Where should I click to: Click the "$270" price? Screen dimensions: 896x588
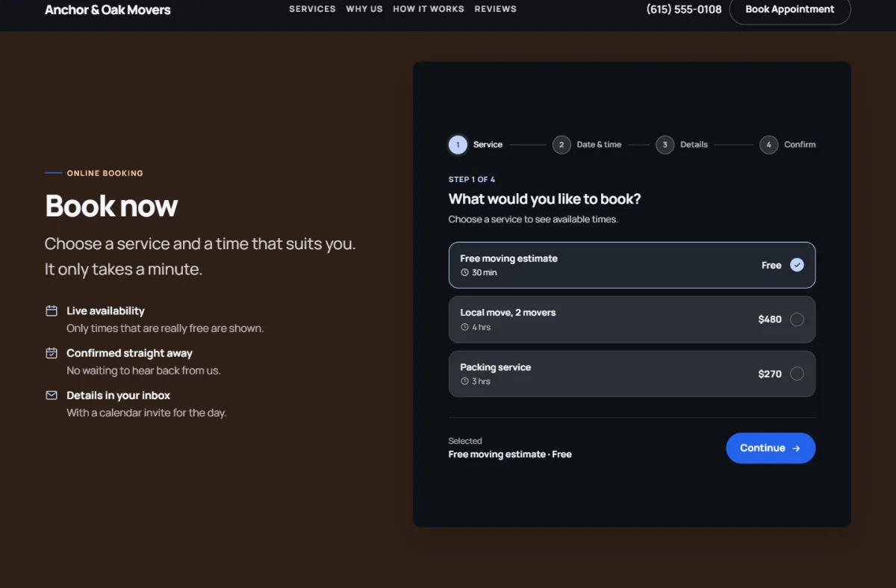(x=770, y=374)
